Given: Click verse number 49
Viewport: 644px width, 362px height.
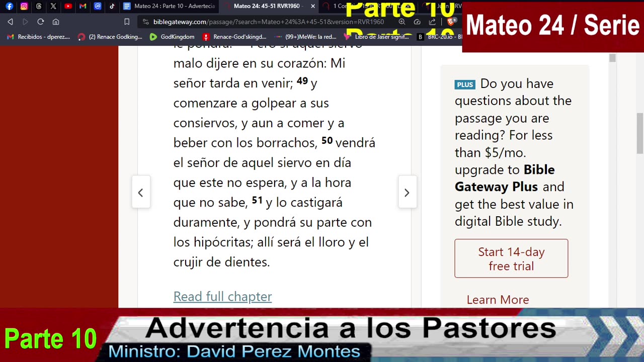Looking at the screenshot, I should [x=302, y=81].
